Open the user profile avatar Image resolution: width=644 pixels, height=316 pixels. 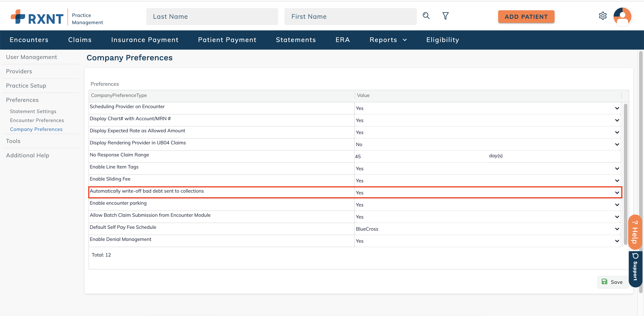[x=623, y=17]
